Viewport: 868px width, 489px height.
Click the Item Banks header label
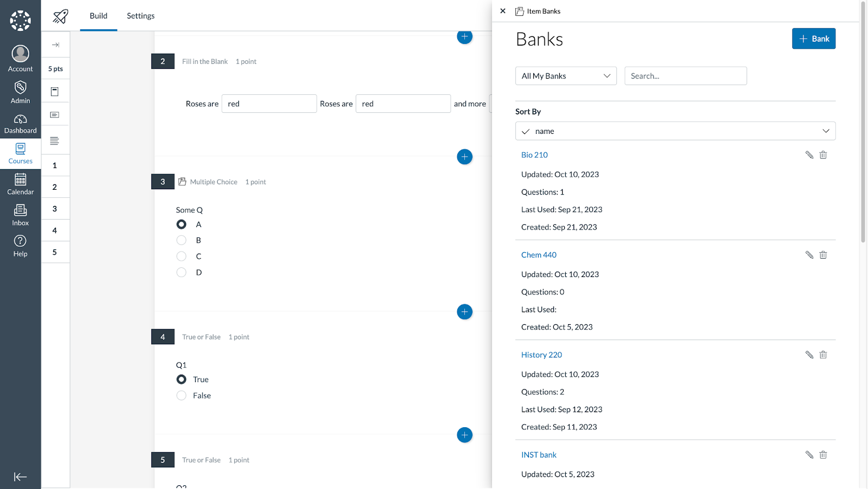pos(544,11)
